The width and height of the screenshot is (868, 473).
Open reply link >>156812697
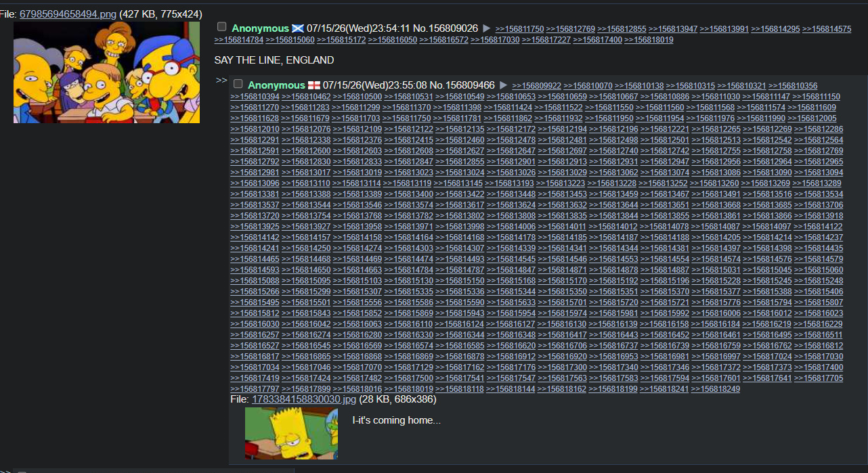[x=563, y=151]
